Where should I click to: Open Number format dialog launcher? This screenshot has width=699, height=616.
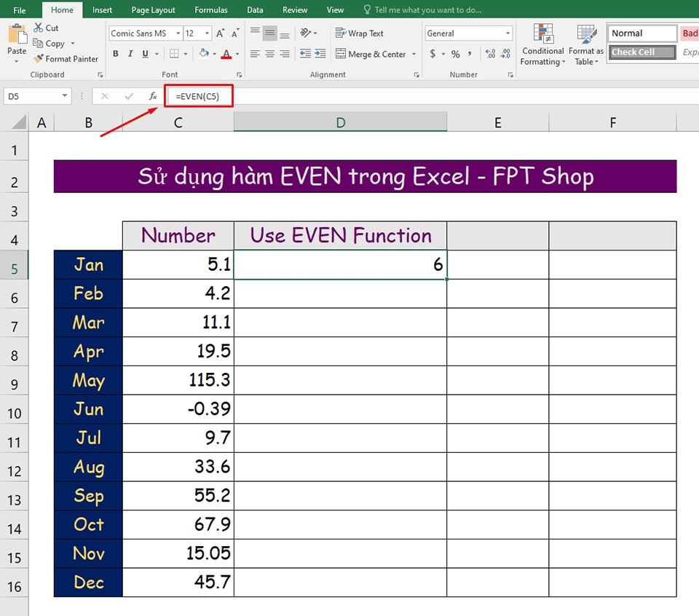[x=510, y=75]
